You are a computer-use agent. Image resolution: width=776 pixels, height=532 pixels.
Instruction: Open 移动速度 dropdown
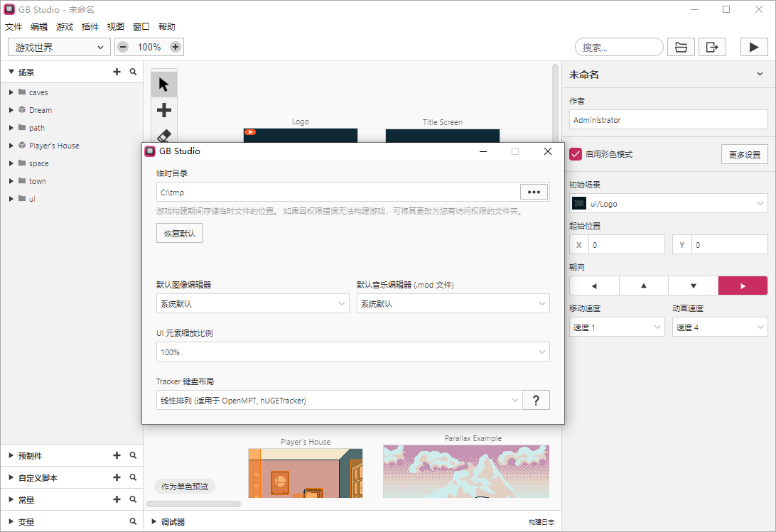click(617, 327)
